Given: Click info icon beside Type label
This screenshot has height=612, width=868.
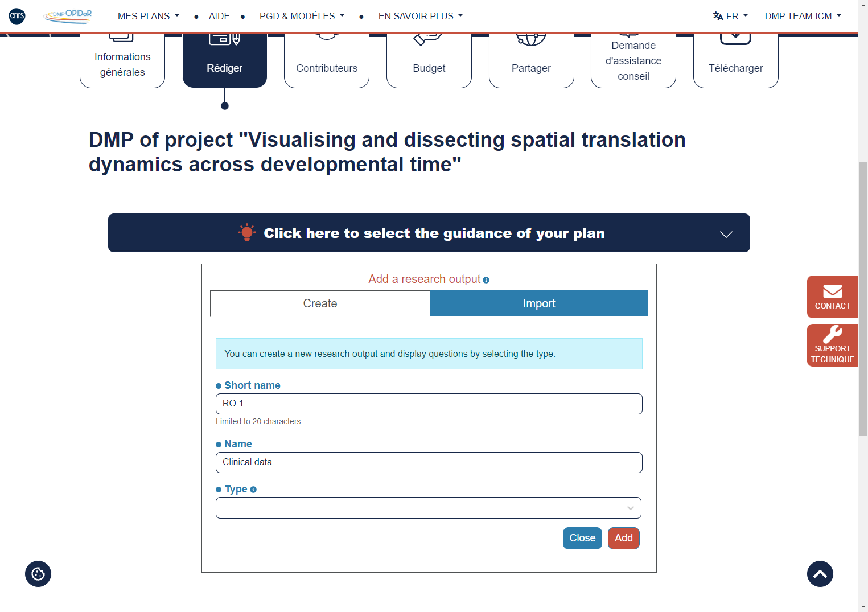Looking at the screenshot, I should point(253,490).
